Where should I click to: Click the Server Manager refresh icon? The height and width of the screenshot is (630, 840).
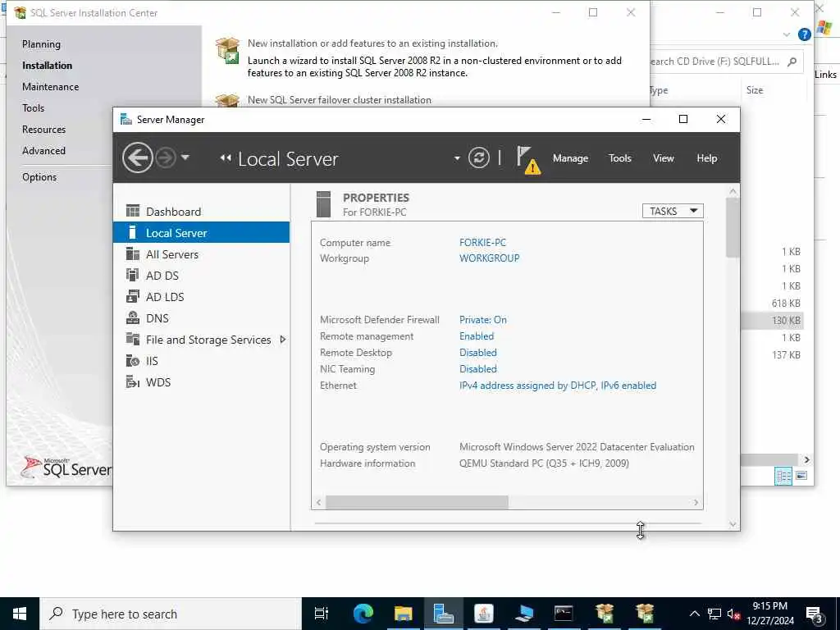[478, 157]
